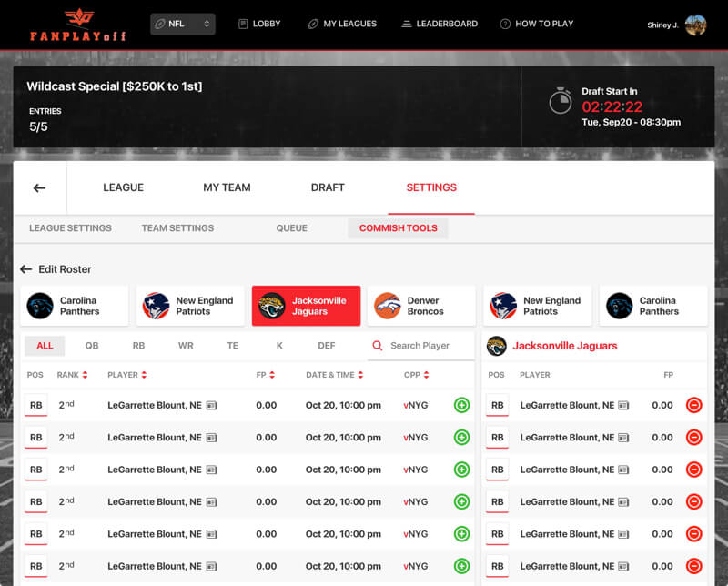728x586 pixels.
Task: Switch to the My Team tab
Action: pos(227,187)
